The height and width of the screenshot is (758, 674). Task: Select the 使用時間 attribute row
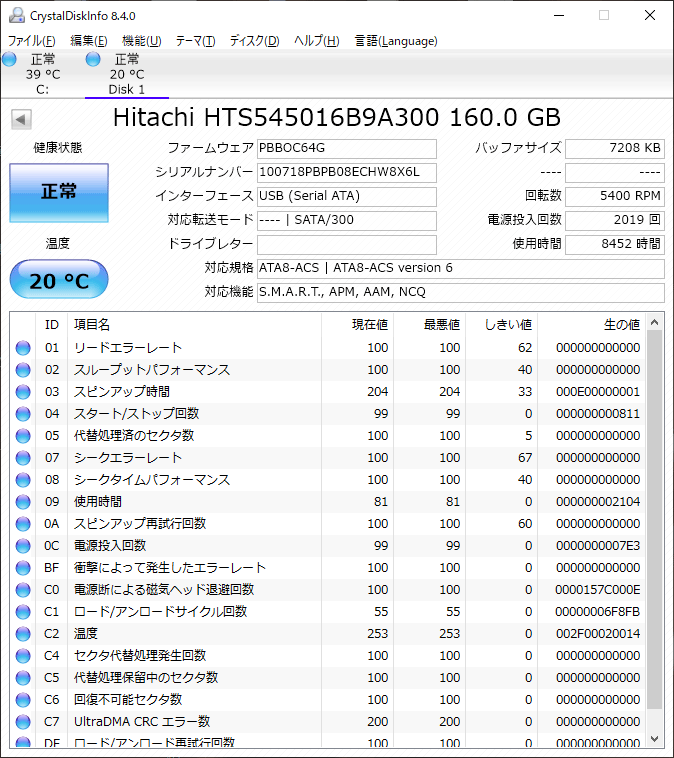point(328,502)
